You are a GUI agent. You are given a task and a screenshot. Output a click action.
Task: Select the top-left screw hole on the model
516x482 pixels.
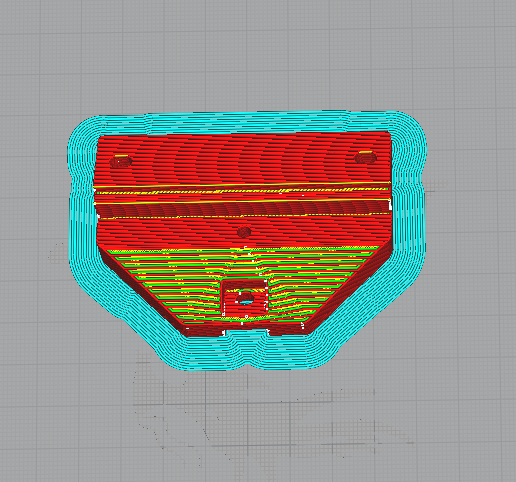pyautogui.click(x=121, y=161)
